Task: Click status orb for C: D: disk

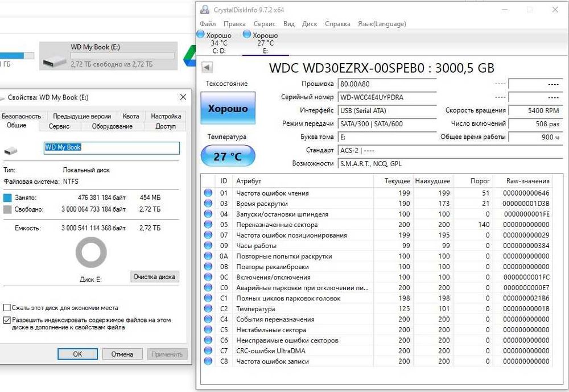Action: [x=201, y=34]
